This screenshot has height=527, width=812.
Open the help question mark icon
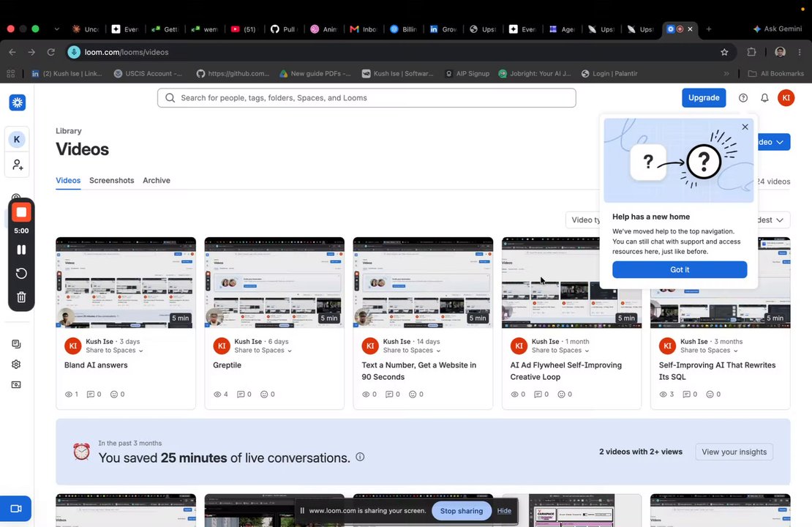(743, 98)
